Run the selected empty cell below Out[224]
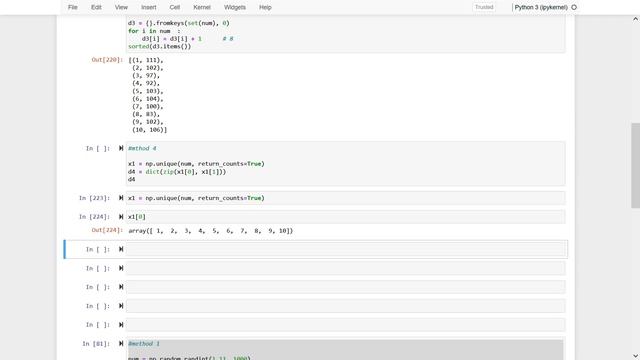This screenshot has width=640, height=360. [x=121, y=249]
